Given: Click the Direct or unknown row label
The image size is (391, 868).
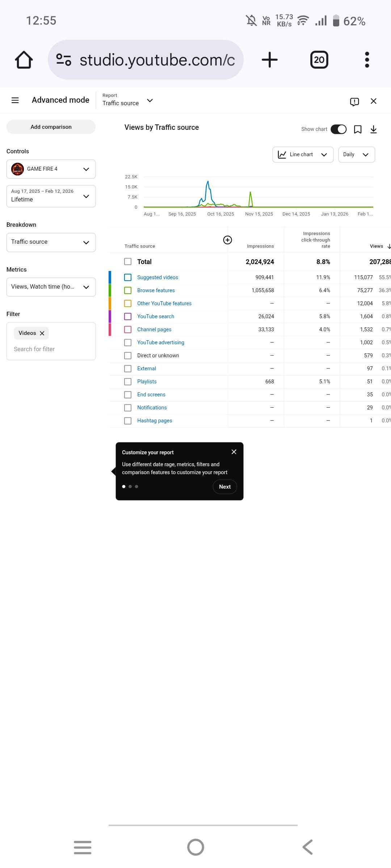Looking at the screenshot, I should tap(158, 356).
